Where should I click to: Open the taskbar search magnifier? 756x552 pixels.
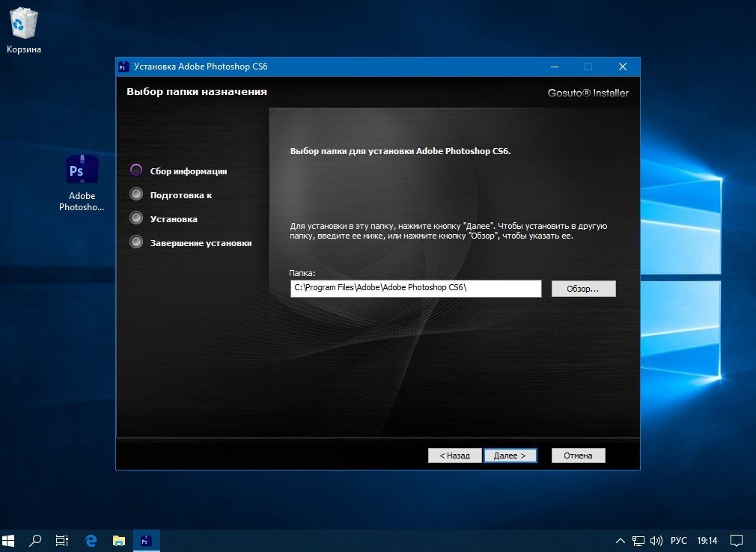[x=35, y=541]
